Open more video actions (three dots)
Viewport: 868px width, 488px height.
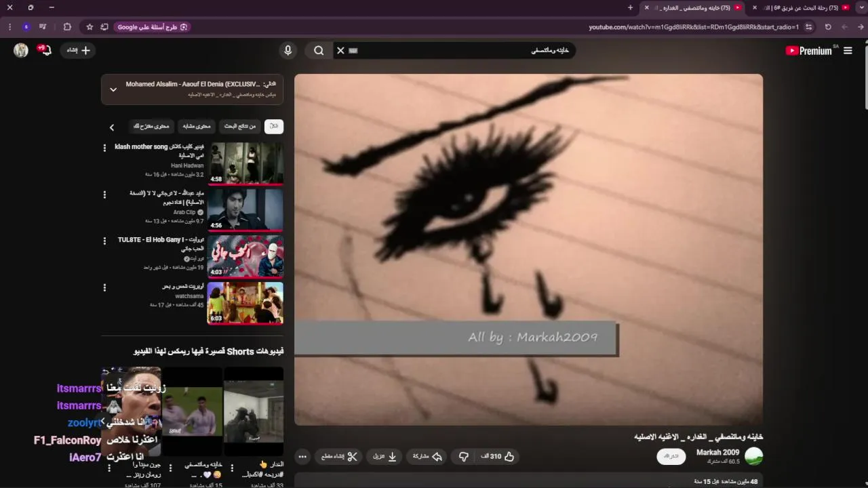(303, 456)
